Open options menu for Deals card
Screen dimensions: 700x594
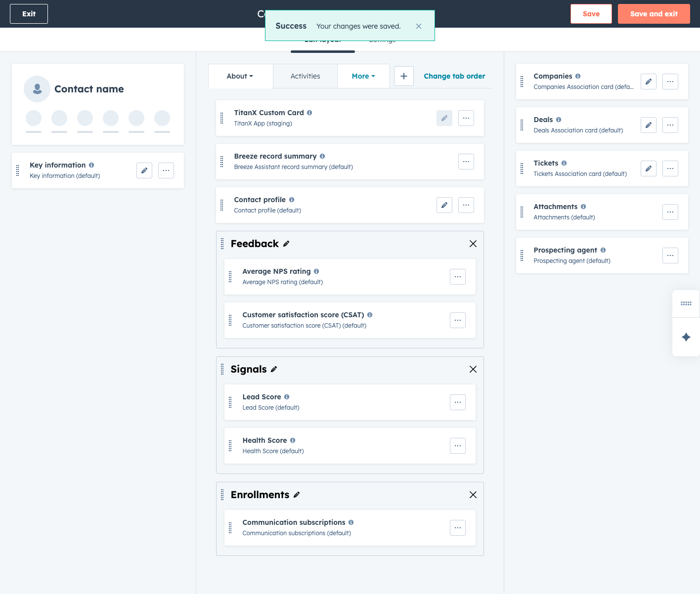[x=670, y=125]
